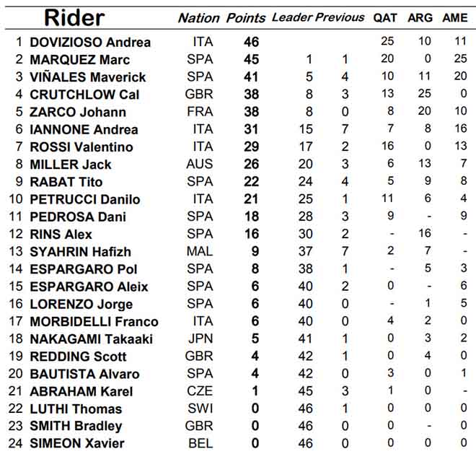Image resolution: width=476 pixels, height=454 pixels.
Task: Click the JPN nation code for Nakagami
Action: pos(200,339)
